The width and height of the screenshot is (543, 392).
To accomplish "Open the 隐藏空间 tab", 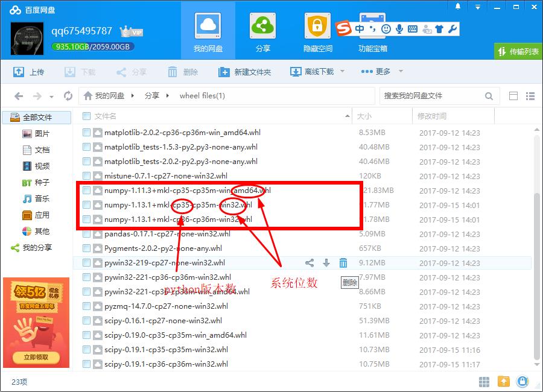I will click(317, 31).
